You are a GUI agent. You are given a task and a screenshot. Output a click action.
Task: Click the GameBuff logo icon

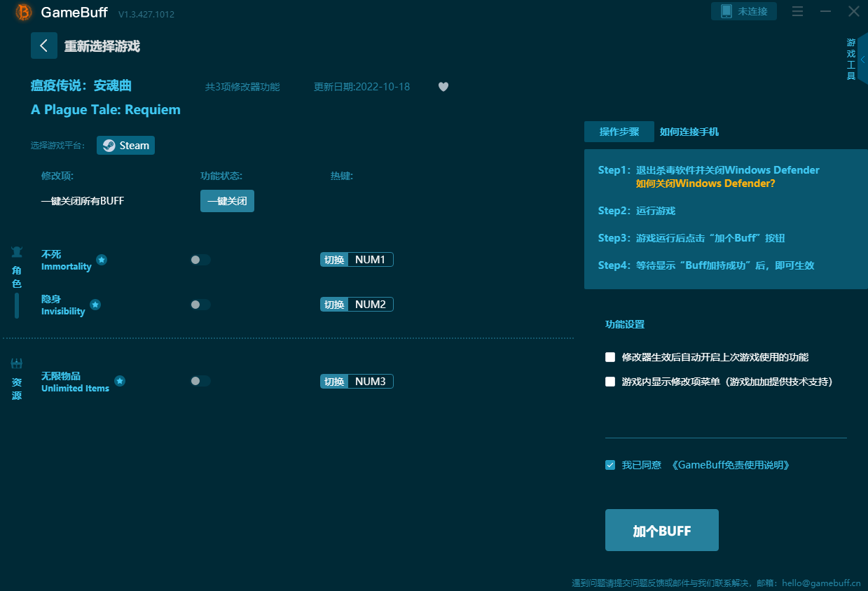tap(23, 13)
